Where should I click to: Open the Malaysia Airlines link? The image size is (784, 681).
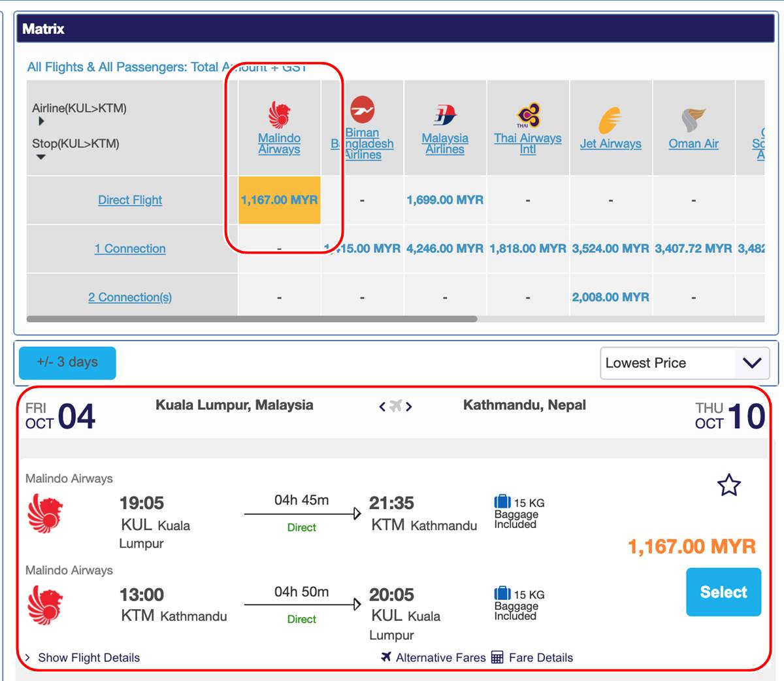point(445,144)
